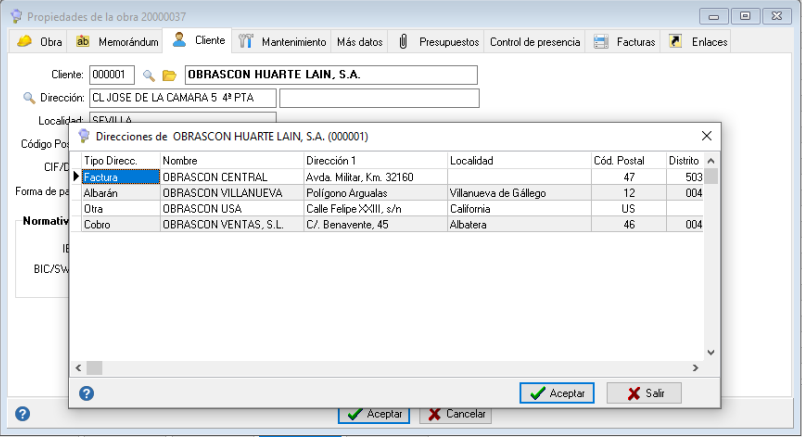The width and height of the screenshot is (802, 437).
Task: Maximize the Propiedades de la obra window
Action: (x=745, y=16)
